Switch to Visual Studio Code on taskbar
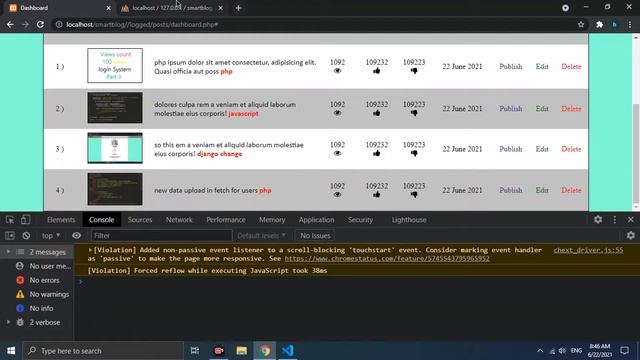 (288, 351)
